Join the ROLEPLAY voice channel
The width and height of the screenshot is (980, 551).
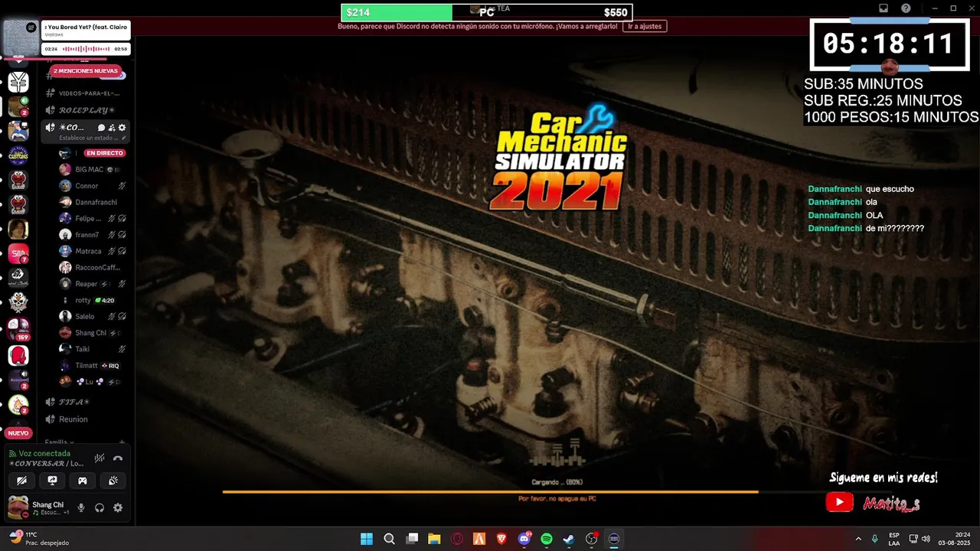click(x=85, y=110)
